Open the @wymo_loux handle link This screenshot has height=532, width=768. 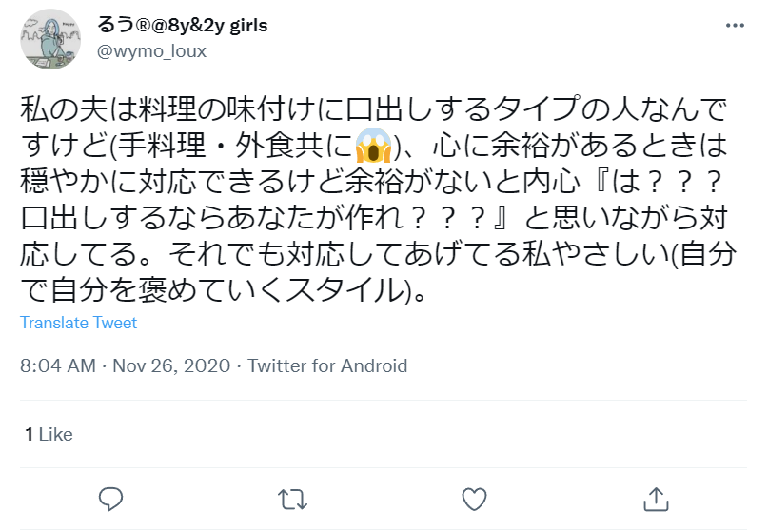coord(151,51)
